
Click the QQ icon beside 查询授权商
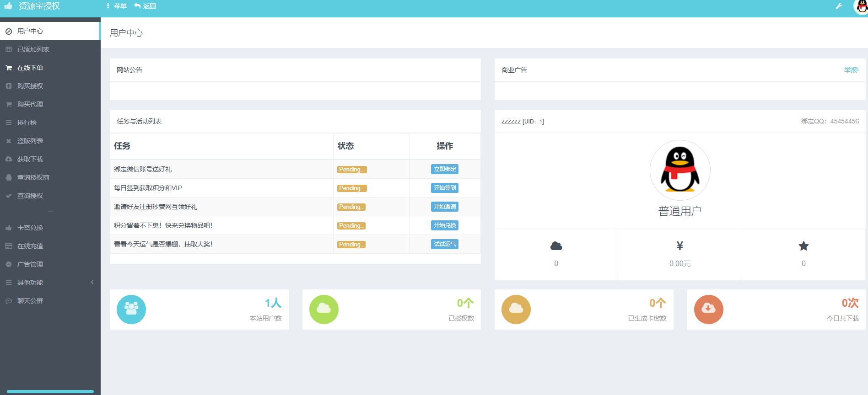[x=9, y=177]
